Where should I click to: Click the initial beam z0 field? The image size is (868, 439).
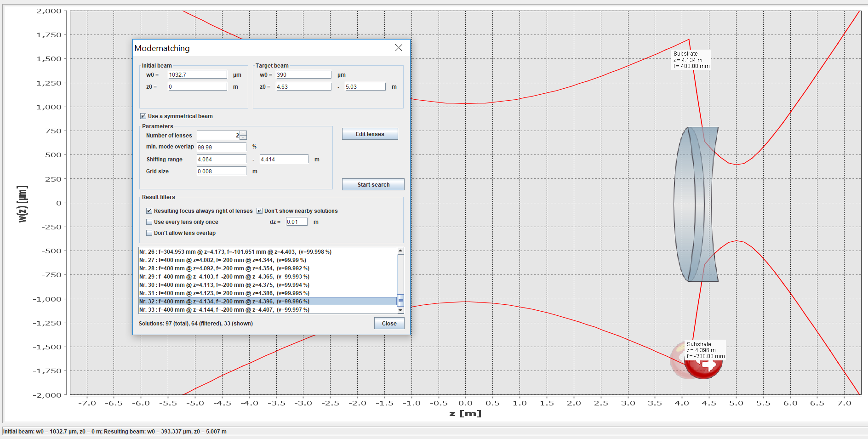pos(197,86)
